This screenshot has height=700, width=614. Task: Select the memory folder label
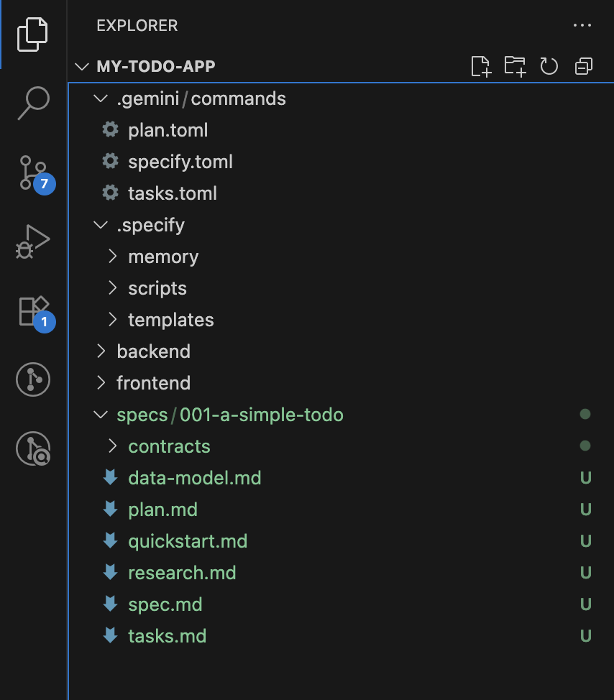[163, 257]
